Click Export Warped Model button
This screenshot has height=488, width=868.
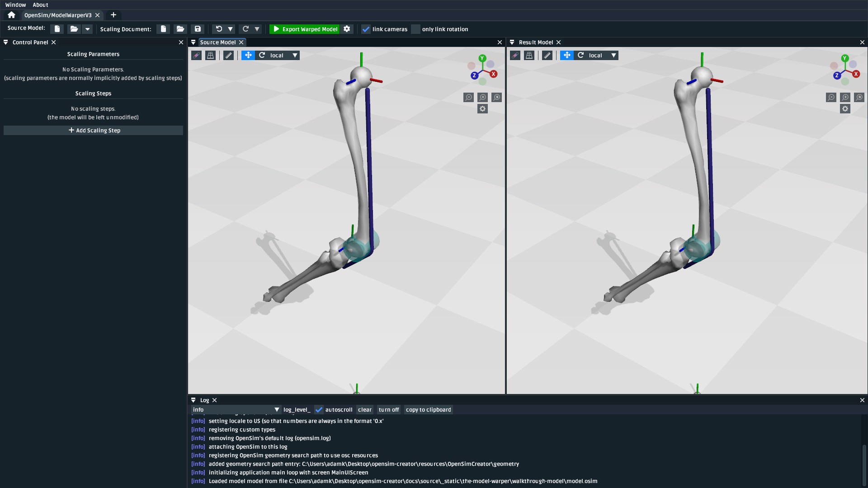305,29
